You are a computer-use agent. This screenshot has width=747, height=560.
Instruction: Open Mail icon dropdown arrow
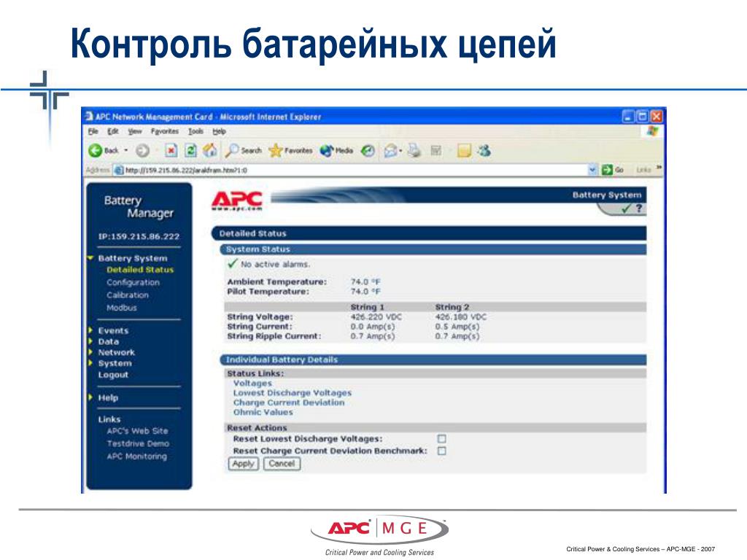(x=400, y=152)
